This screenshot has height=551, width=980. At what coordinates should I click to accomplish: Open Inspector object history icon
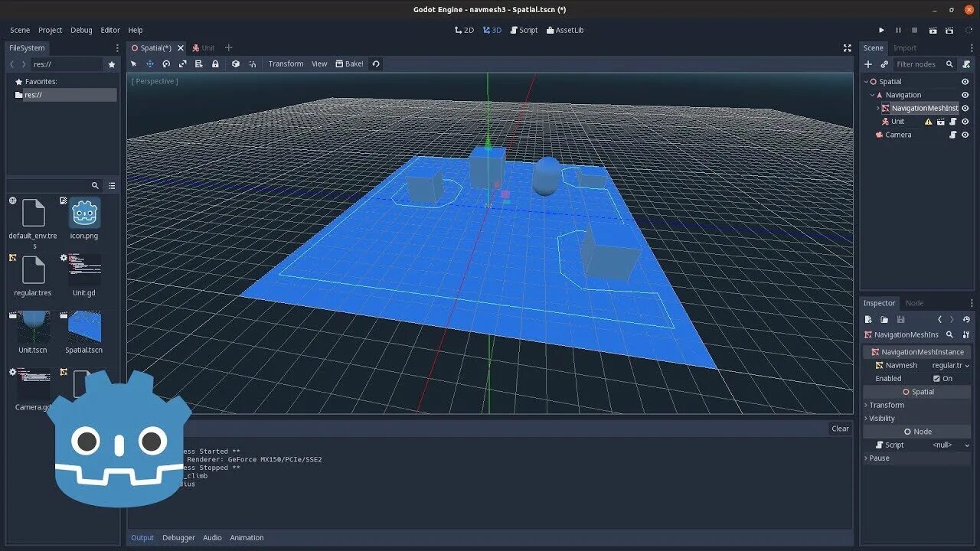(966, 319)
